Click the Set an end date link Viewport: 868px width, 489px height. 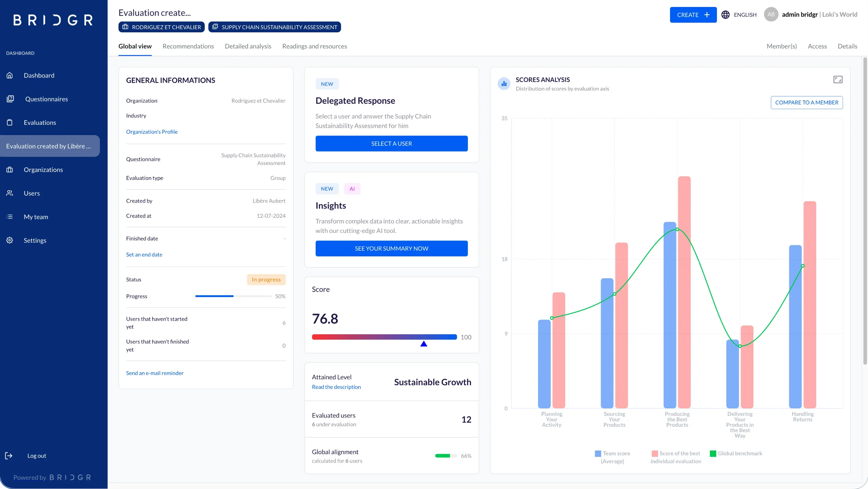pos(144,254)
